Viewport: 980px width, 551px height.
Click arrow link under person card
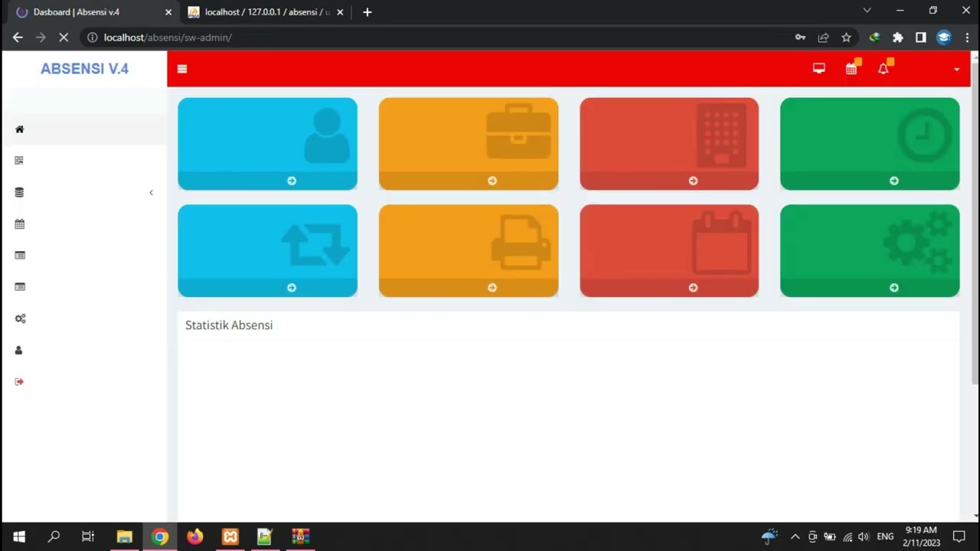[292, 181]
